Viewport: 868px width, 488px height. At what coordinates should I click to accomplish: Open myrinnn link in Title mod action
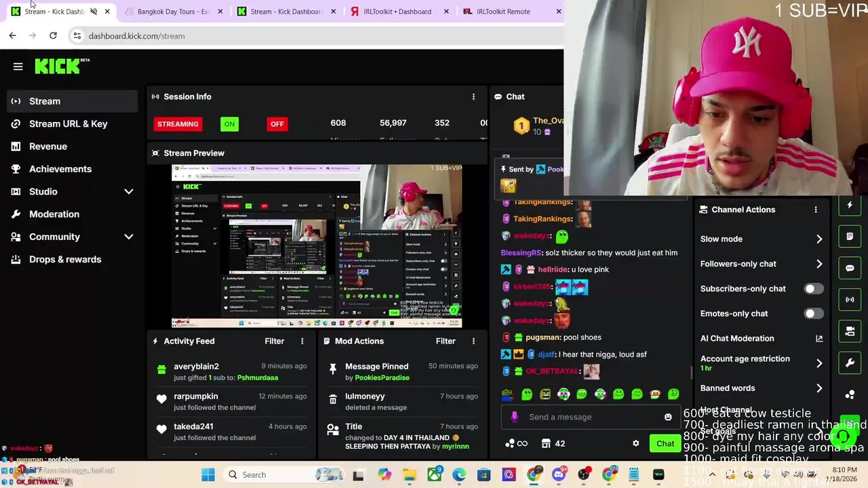point(456,446)
